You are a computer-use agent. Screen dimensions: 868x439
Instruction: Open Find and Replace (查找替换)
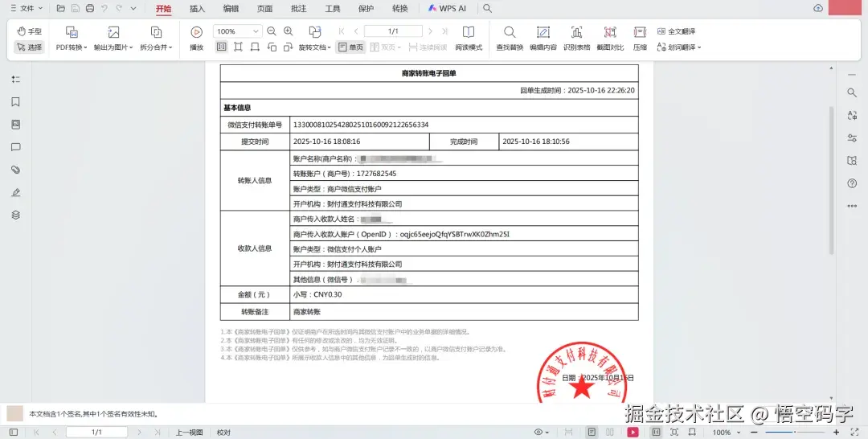coord(510,39)
